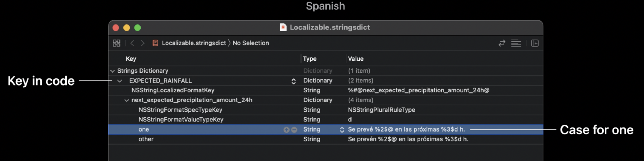Click the minus button on the one row

pos(294,130)
